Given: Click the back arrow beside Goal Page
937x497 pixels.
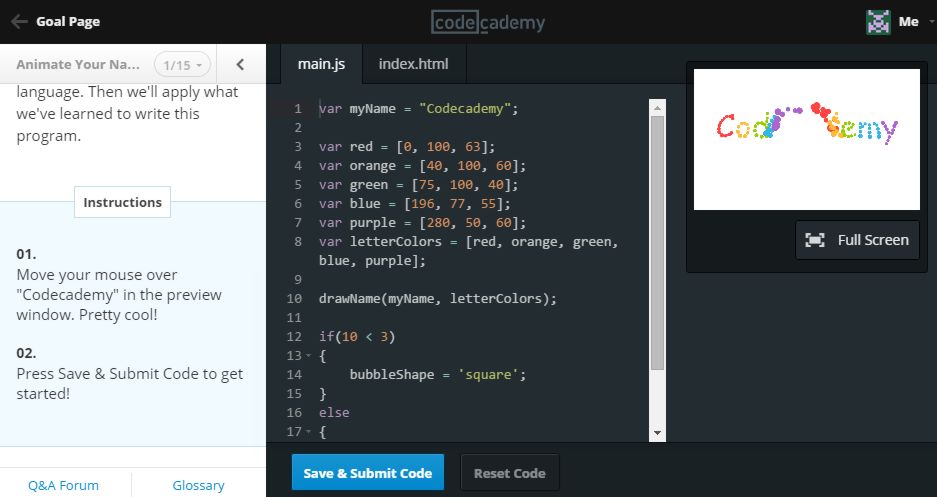Looking at the screenshot, I should point(19,22).
